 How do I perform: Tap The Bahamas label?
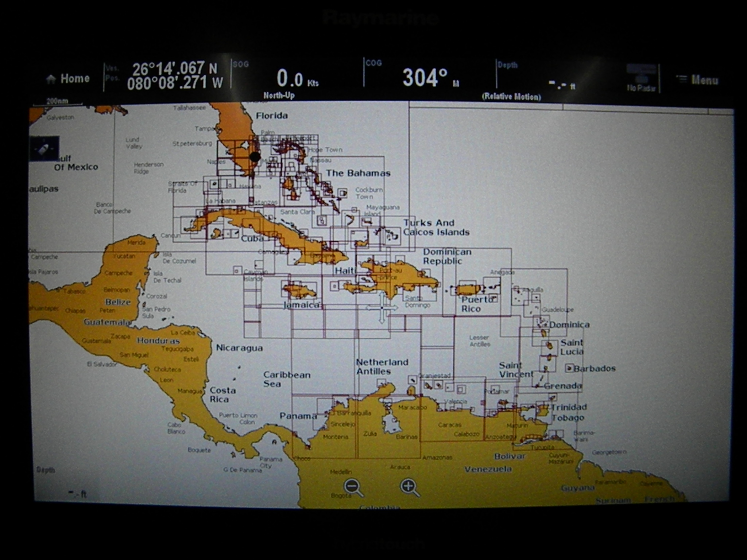pyautogui.click(x=358, y=173)
